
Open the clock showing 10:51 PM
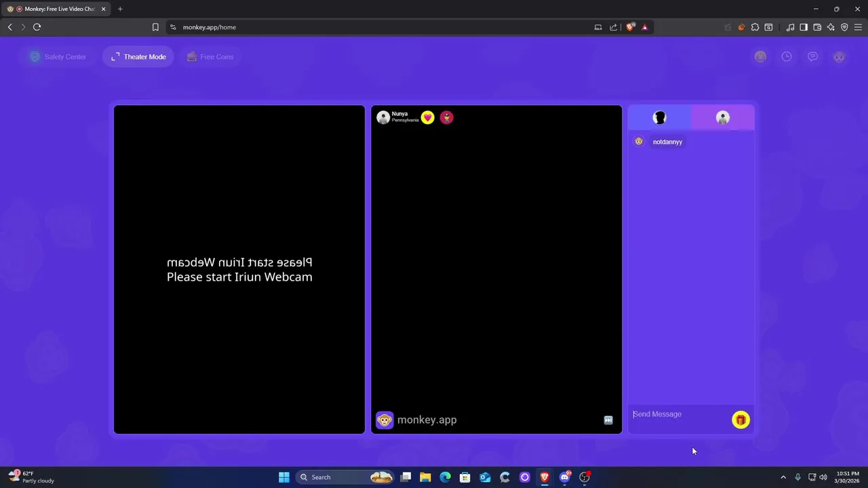[848, 477]
